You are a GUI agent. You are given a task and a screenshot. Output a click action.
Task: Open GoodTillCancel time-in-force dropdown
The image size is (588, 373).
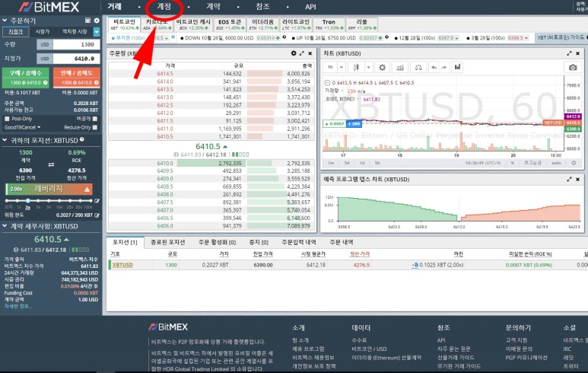pyautogui.click(x=22, y=127)
